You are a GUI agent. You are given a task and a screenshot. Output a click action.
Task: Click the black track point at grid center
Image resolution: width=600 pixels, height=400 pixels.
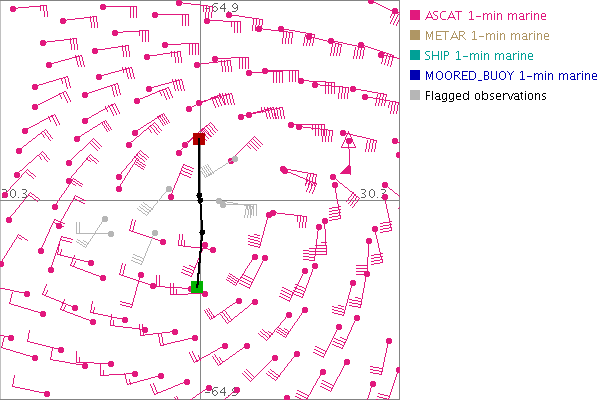tap(200, 199)
